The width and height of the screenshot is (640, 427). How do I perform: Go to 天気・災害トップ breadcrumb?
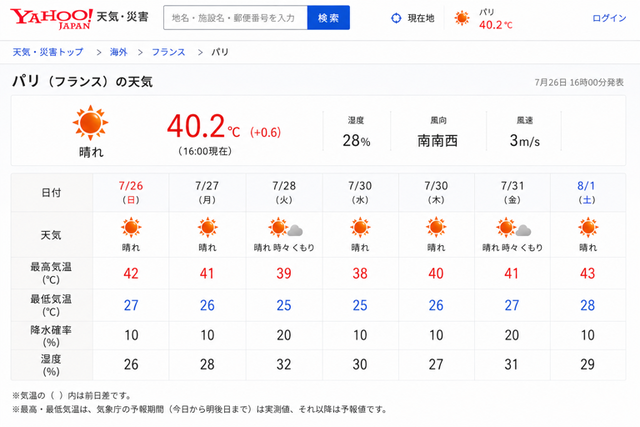tap(48, 52)
